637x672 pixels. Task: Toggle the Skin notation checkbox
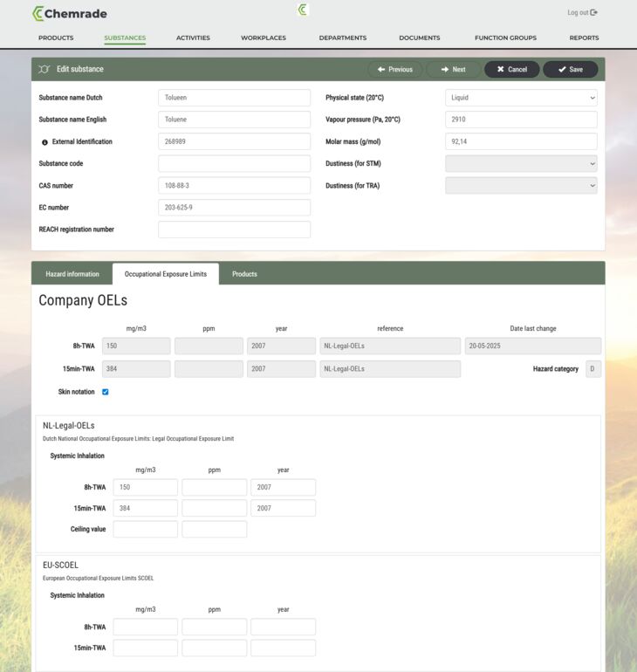tap(106, 392)
